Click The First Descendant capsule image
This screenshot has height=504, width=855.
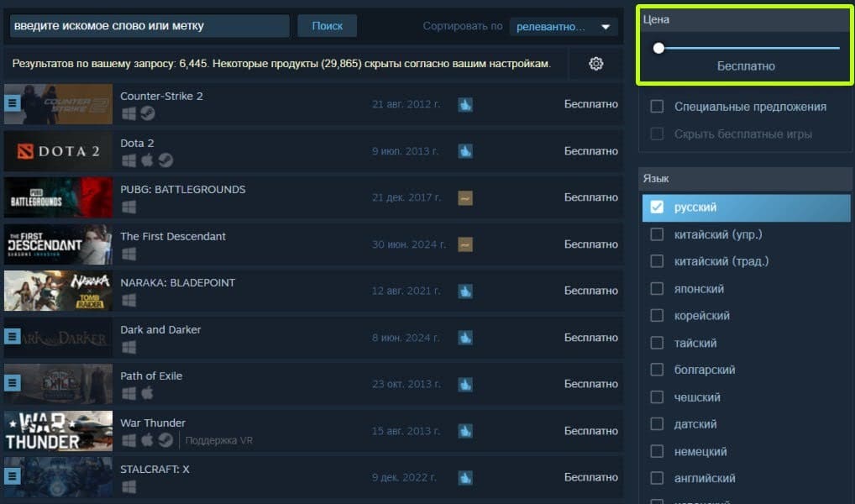coord(58,244)
